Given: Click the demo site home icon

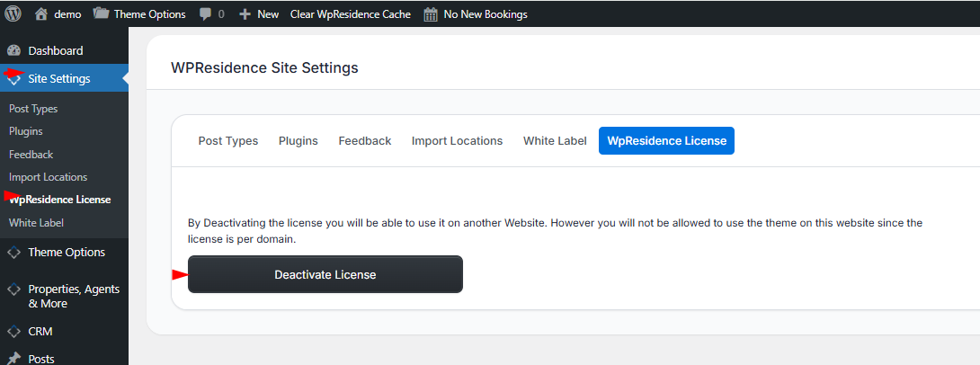Looking at the screenshot, I should (41, 14).
